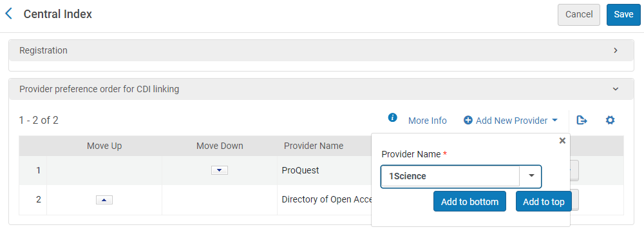Move ProQuest down with arrow button
Viewport: 644px width, 236px height.
220,171
